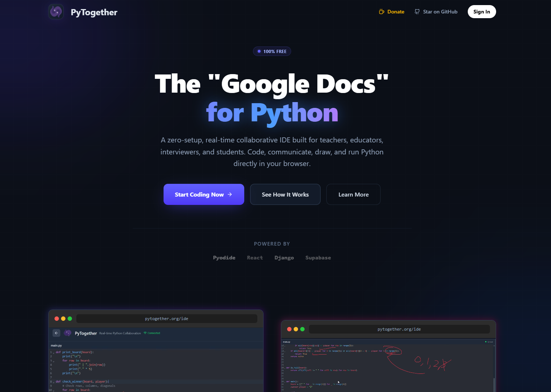Select the main.py tab in left editor
This screenshot has width=551, height=392.
pos(56,345)
